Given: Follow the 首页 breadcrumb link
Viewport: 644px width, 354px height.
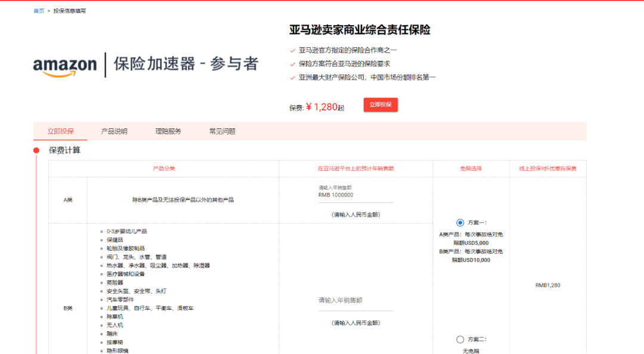Looking at the screenshot, I should tap(39, 11).
